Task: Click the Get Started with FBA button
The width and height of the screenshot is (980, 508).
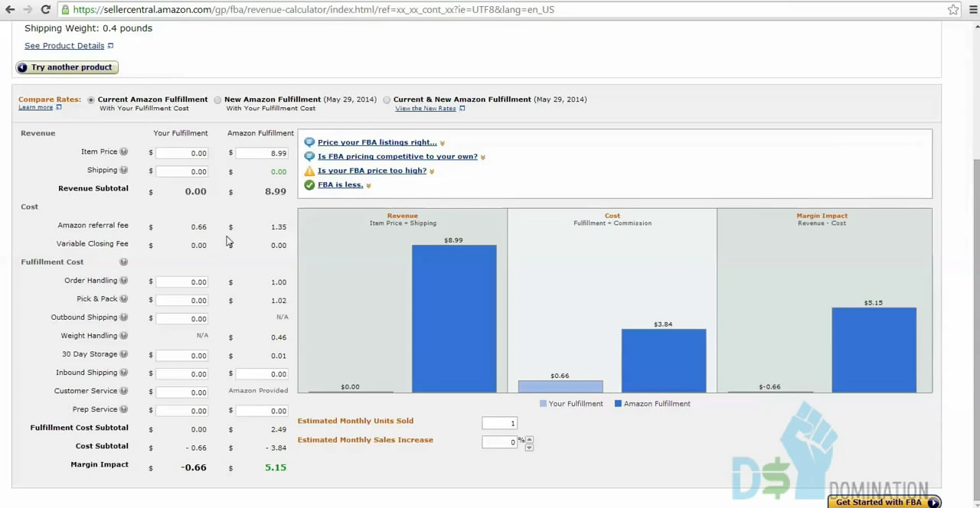Action: click(x=884, y=502)
